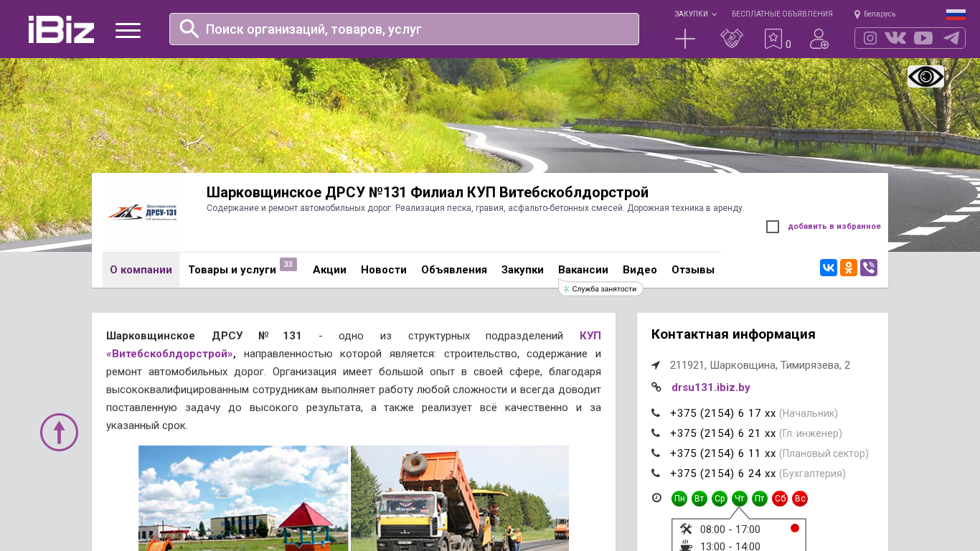
Task: Open the Видео tab
Action: [640, 270]
